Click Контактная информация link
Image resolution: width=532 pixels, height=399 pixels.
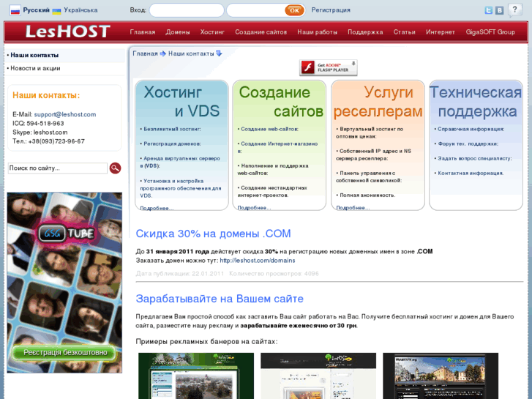pyautogui.click(x=471, y=174)
